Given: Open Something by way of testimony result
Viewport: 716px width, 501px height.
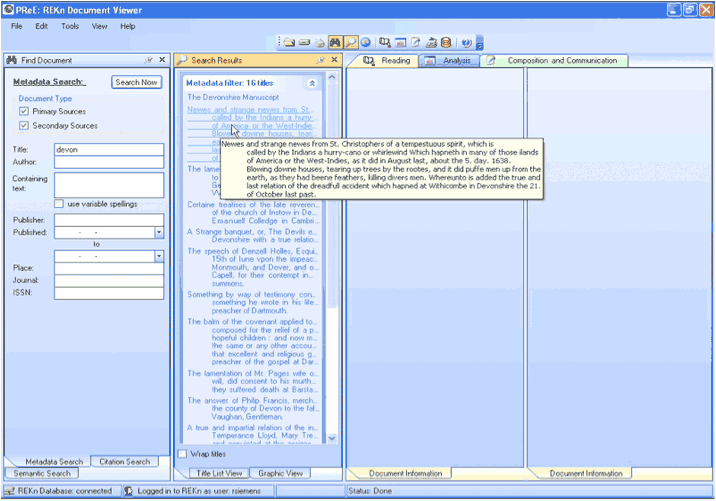Looking at the screenshot, I should [x=253, y=302].
